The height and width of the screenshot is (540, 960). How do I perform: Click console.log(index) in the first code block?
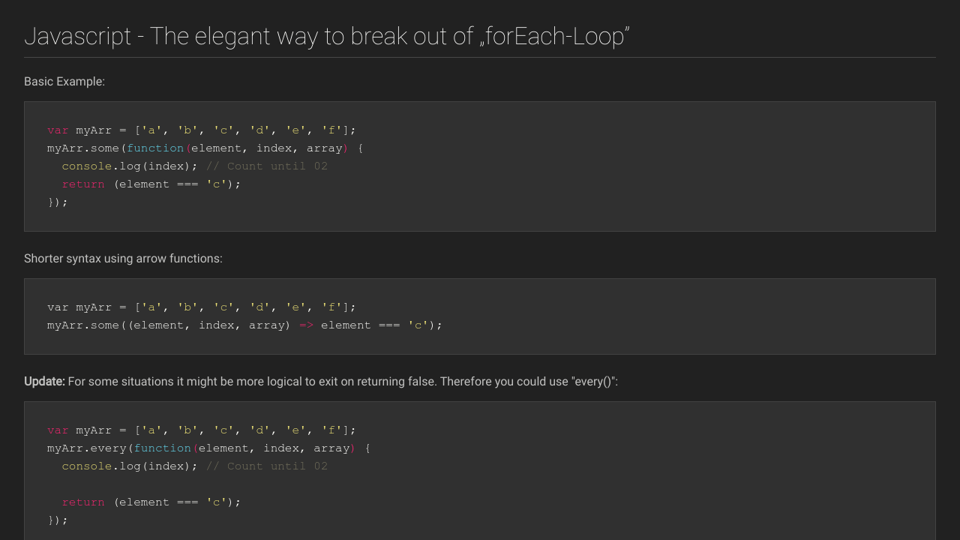point(130,166)
